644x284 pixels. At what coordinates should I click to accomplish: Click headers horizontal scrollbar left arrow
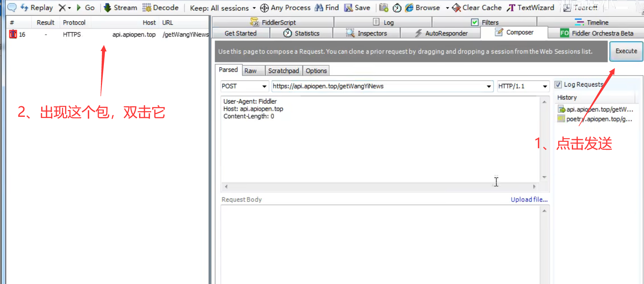pos(226,186)
